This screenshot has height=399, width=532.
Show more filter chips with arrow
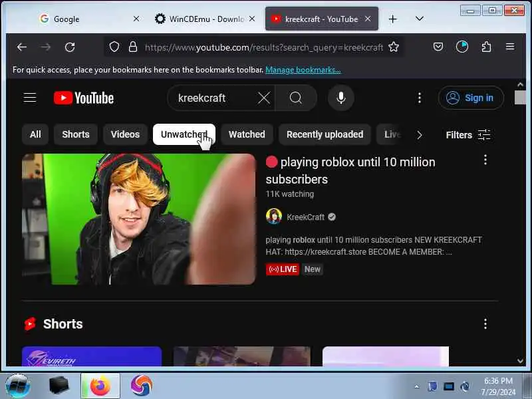pyautogui.click(x=420, y=135)
